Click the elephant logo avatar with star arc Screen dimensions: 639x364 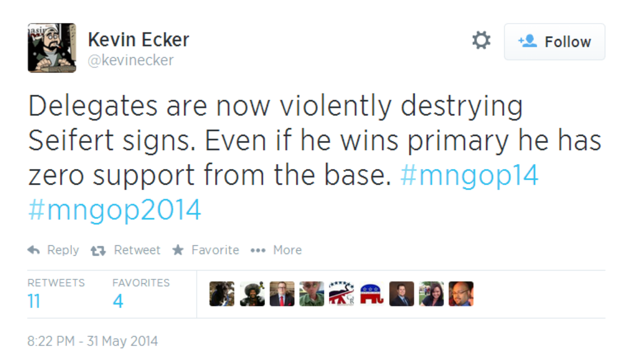pos(341,294)
